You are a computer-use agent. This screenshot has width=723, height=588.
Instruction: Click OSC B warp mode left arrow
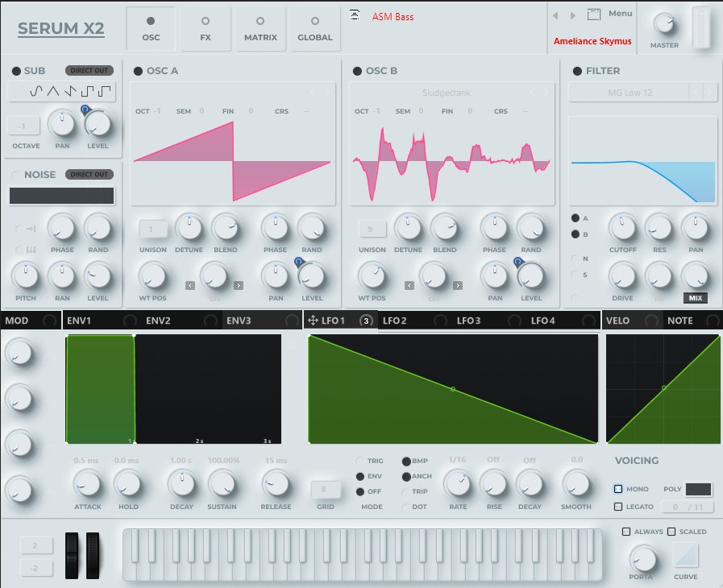[409, 286]
